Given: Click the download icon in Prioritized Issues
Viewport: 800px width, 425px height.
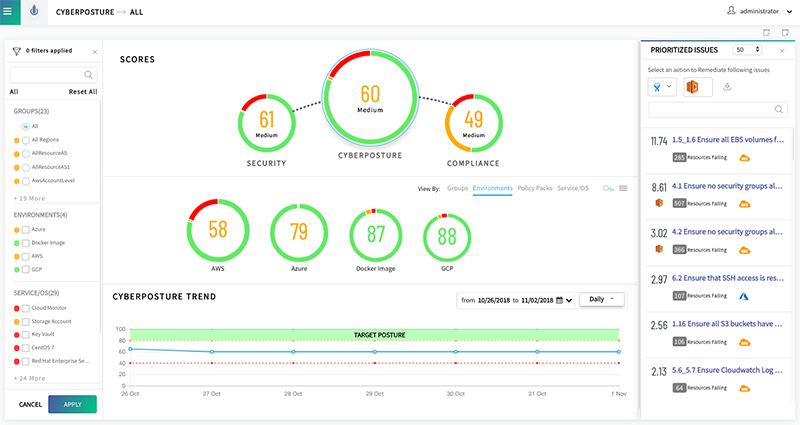Looking at the screenshot, I should tap(727, 87).
